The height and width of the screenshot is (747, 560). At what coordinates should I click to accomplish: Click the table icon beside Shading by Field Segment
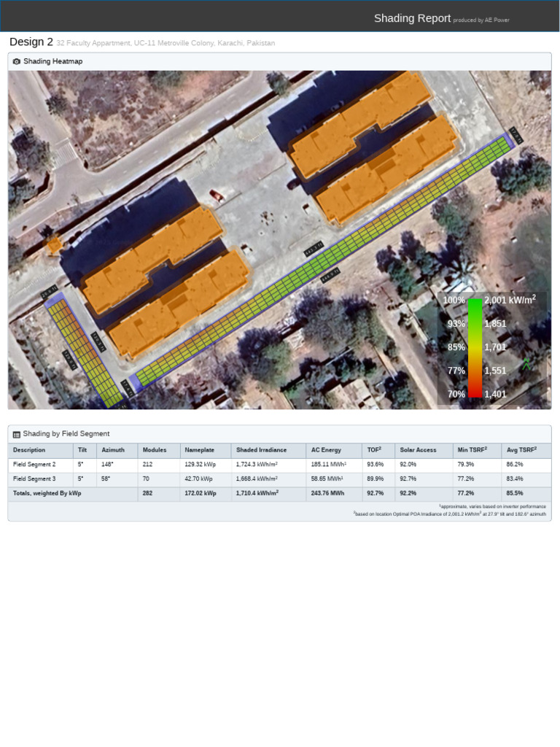tap(17, 434)
